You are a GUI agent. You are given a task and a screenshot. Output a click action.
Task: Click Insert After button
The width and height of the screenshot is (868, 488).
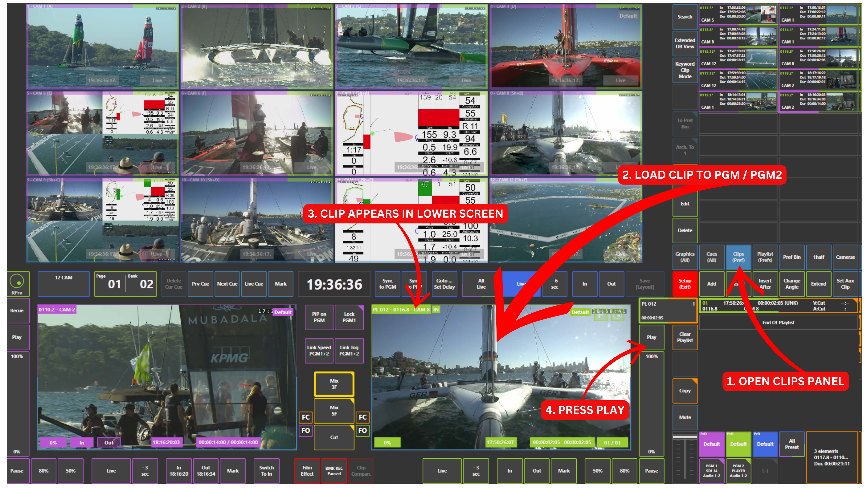click(765, 284)
